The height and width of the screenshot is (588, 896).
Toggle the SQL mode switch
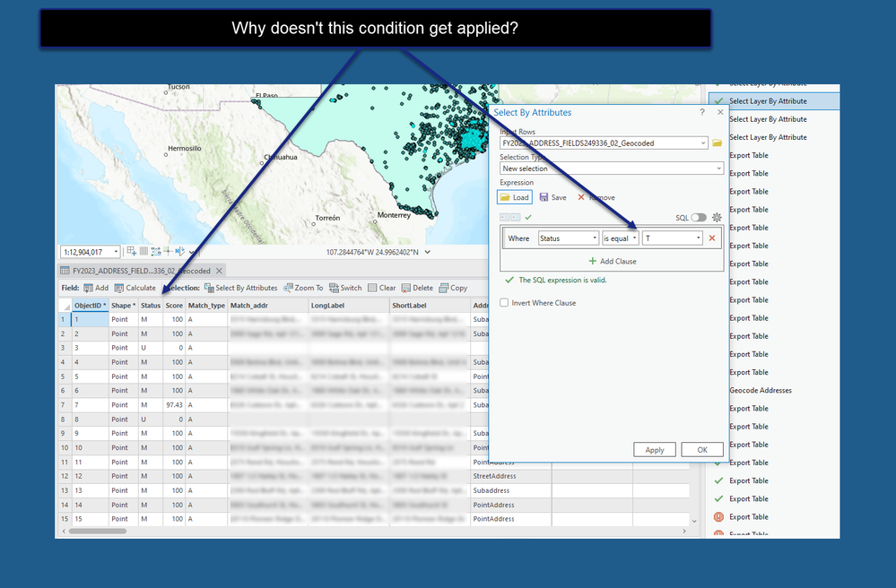point(699,218)
